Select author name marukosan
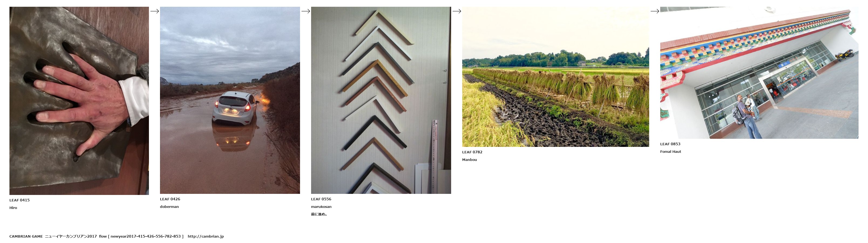The width and height of the screenshot is (868, 243). pos(321,207)
